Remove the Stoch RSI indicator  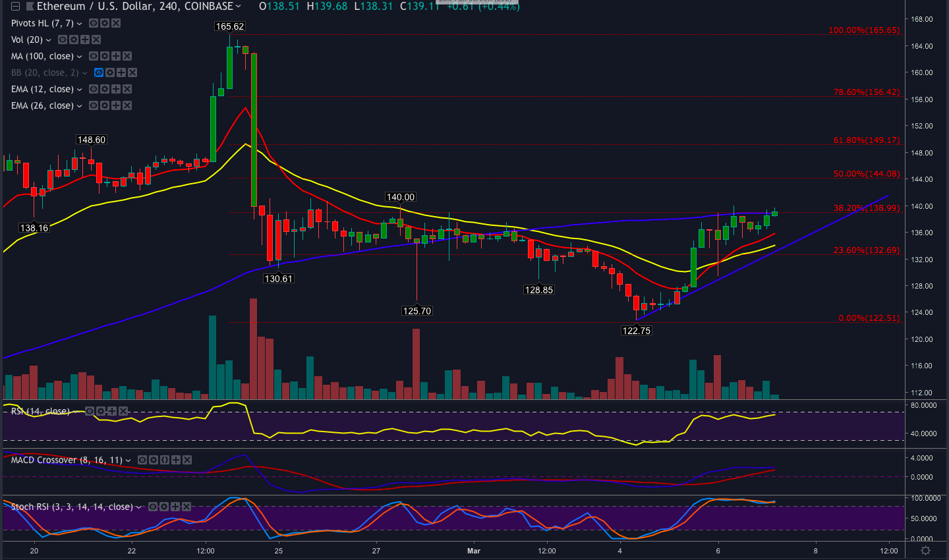click(186, 507)
